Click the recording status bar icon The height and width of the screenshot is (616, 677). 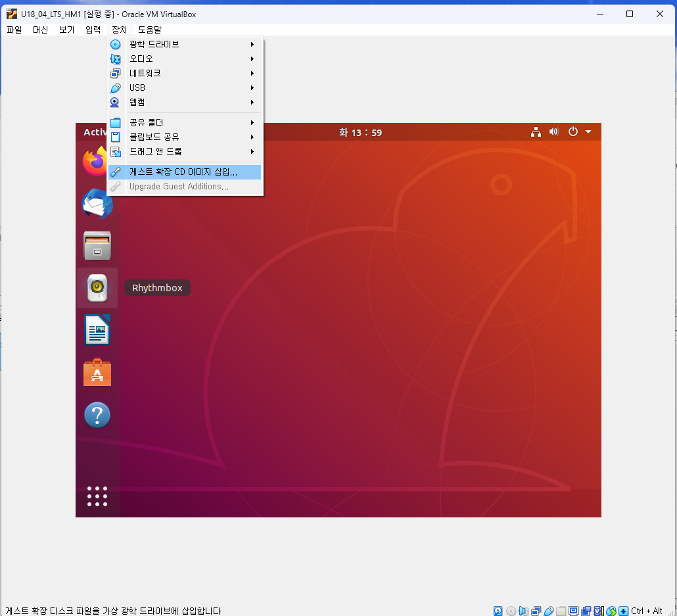pos(586,611)
